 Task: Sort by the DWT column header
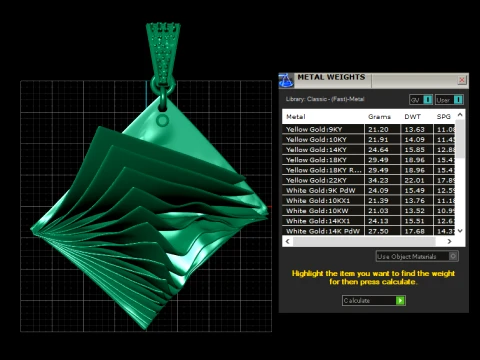pos(412,117)
